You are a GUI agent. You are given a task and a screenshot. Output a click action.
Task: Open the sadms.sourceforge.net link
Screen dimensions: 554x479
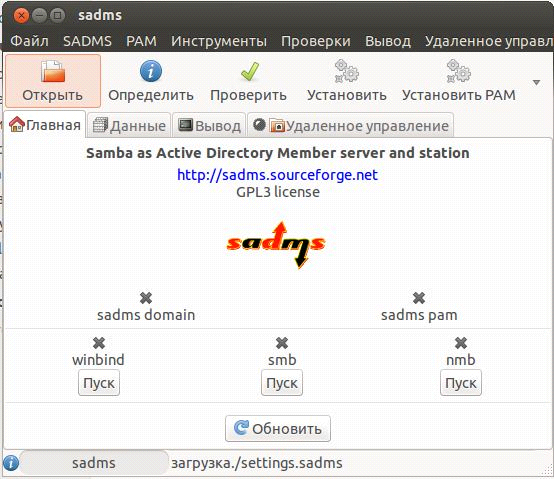coord(278,175)
